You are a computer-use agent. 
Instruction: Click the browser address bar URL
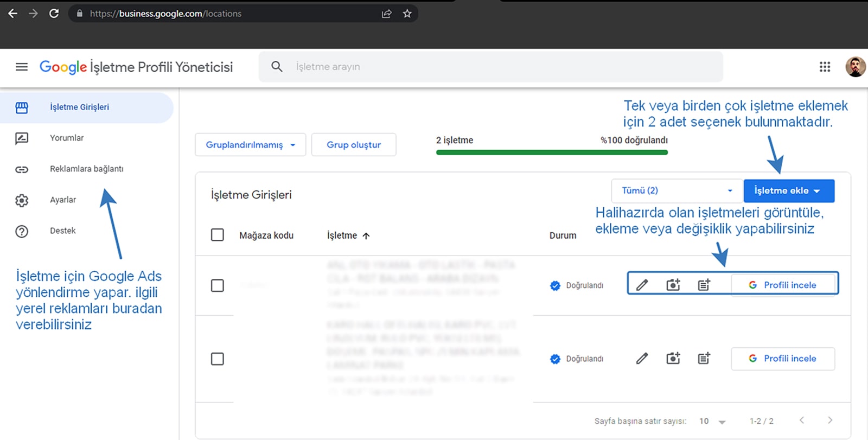point(165,14)
